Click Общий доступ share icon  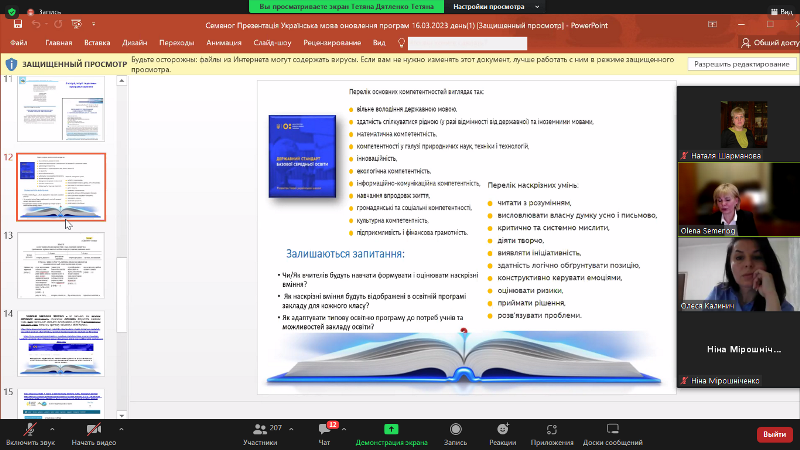tap(767, 43)
